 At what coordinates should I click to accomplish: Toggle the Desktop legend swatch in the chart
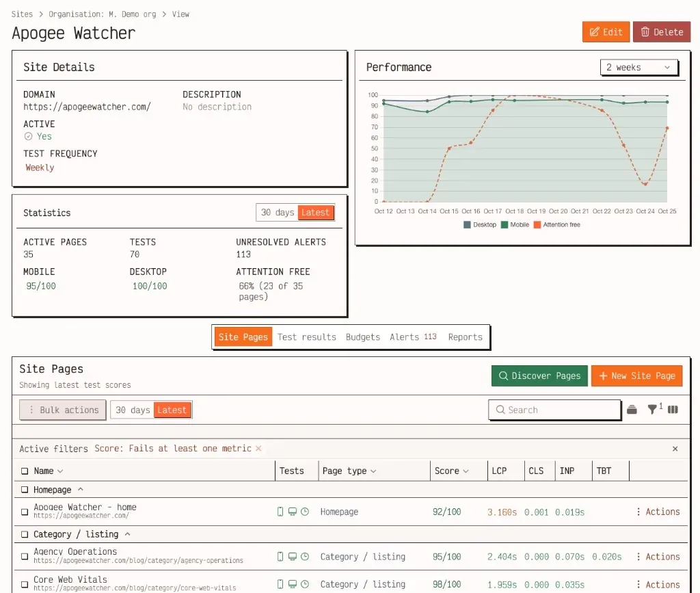[467, 224]
